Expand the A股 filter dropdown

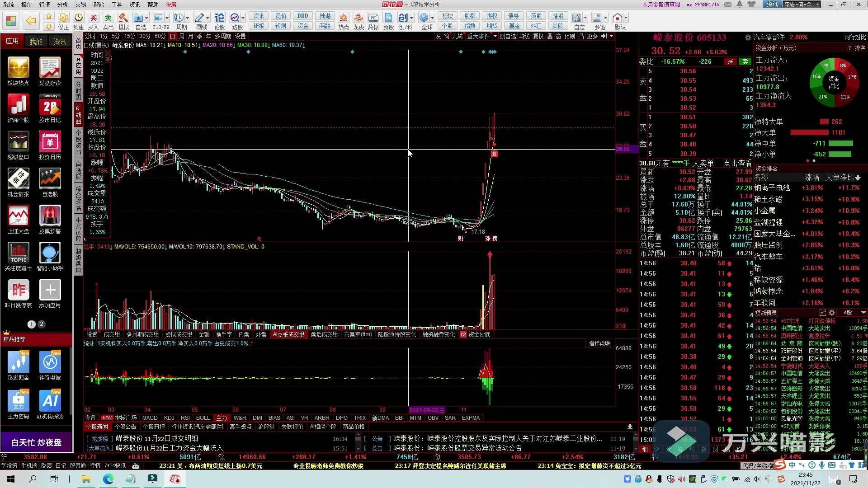click(854, 313)
